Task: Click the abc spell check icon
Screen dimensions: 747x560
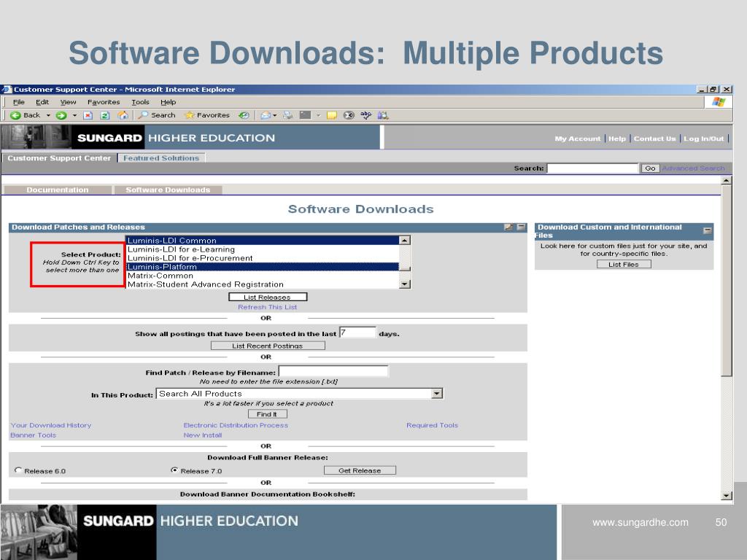Action: pyautogui.click(x=366, y=115)
